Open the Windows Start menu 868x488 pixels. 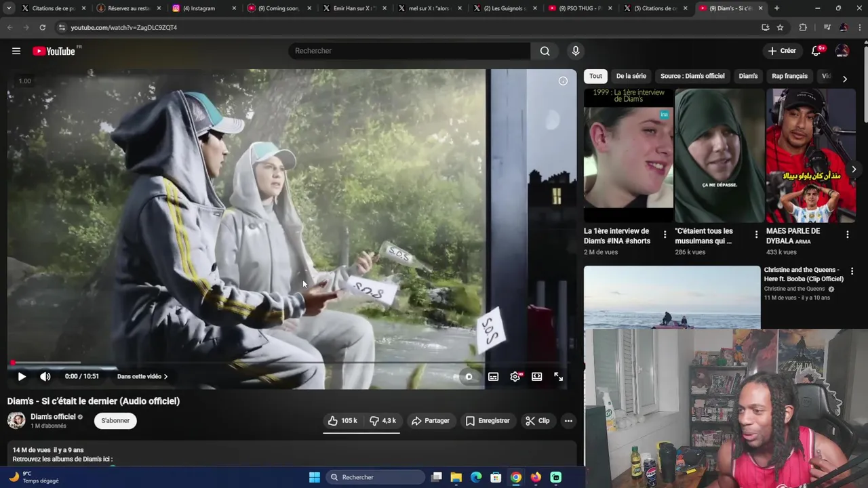coord(314,477)
